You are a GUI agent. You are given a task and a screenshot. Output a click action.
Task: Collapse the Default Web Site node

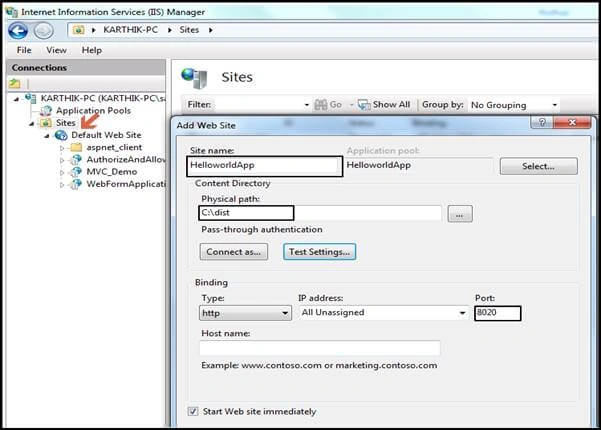coord(47,136)
